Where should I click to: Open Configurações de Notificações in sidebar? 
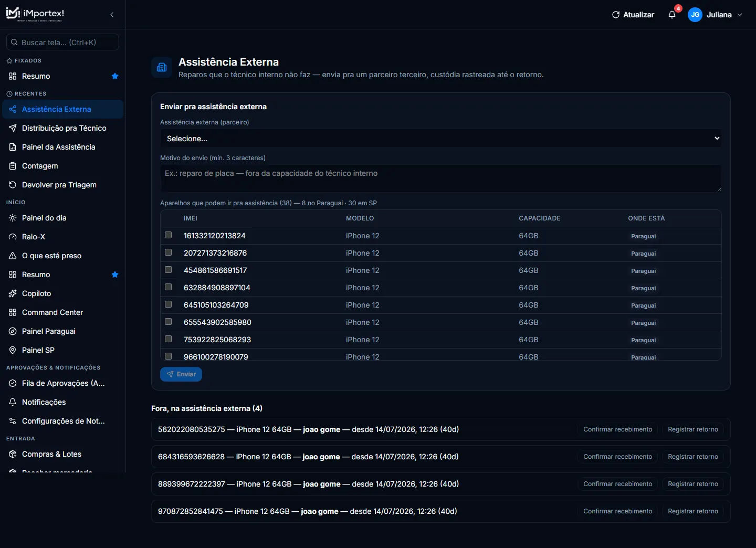[63, 421]
